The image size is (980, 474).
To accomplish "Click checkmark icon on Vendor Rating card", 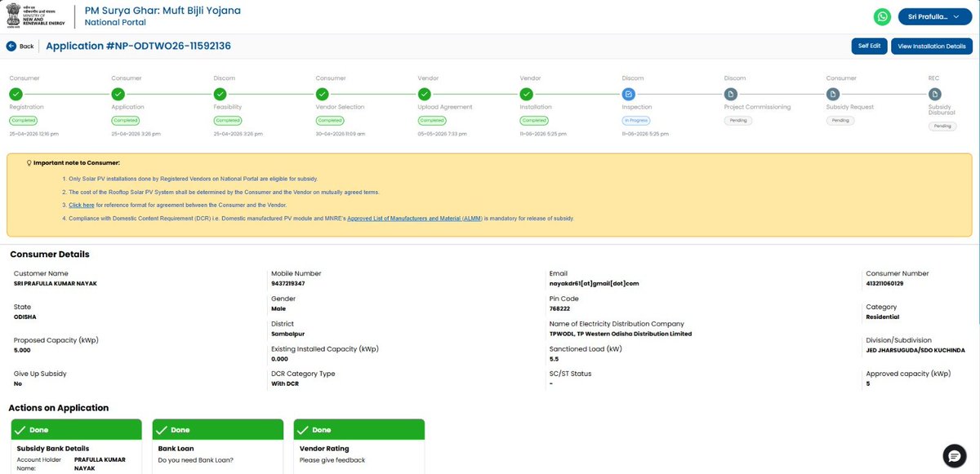I will click(x=304, y=430).
